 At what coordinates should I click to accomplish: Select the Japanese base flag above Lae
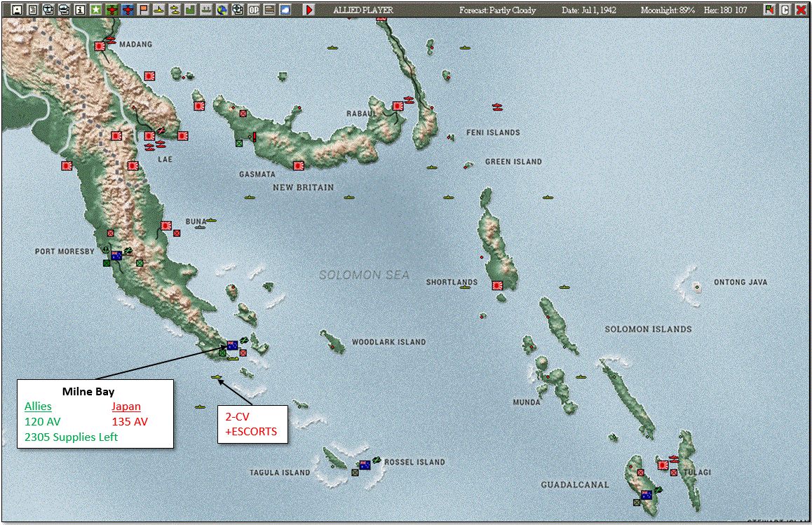tap(149, 136)
